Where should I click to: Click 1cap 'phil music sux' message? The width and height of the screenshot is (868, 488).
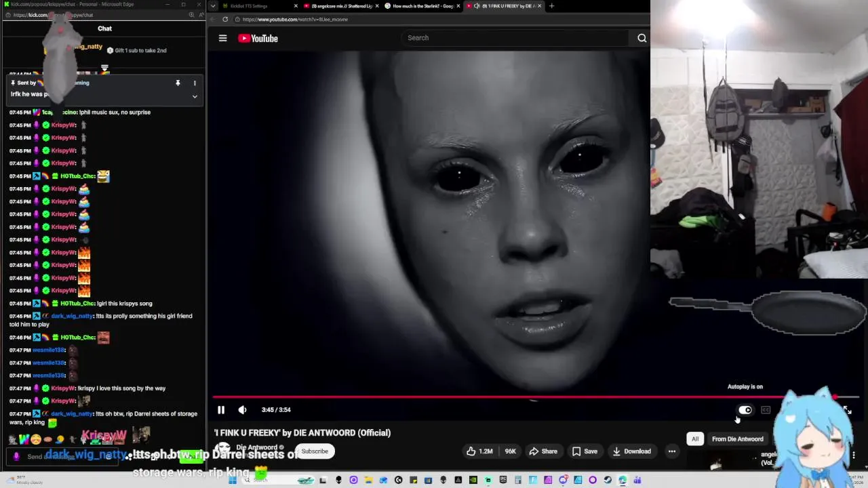click(80, 113)
